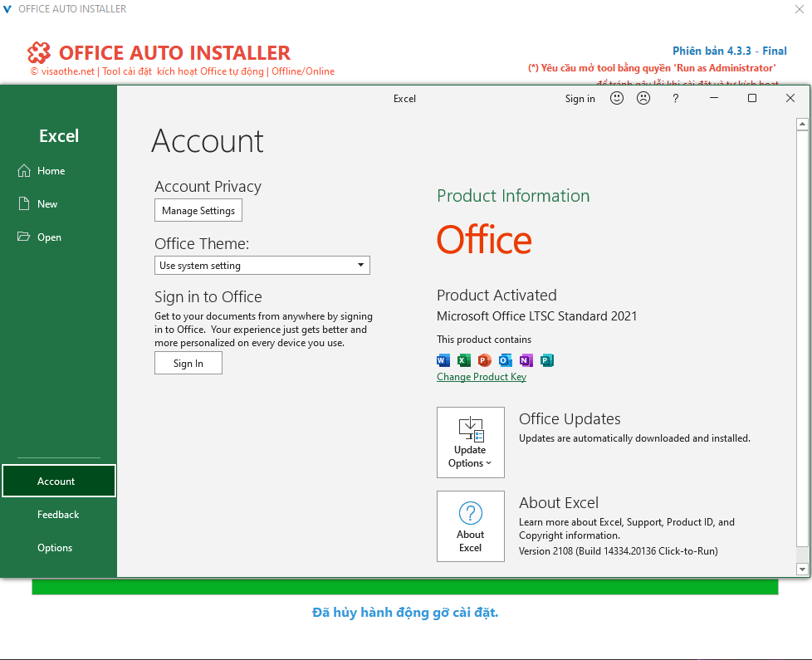
Task: Select Options in the Excel sidebar
Action: click(x=58, y=548)
